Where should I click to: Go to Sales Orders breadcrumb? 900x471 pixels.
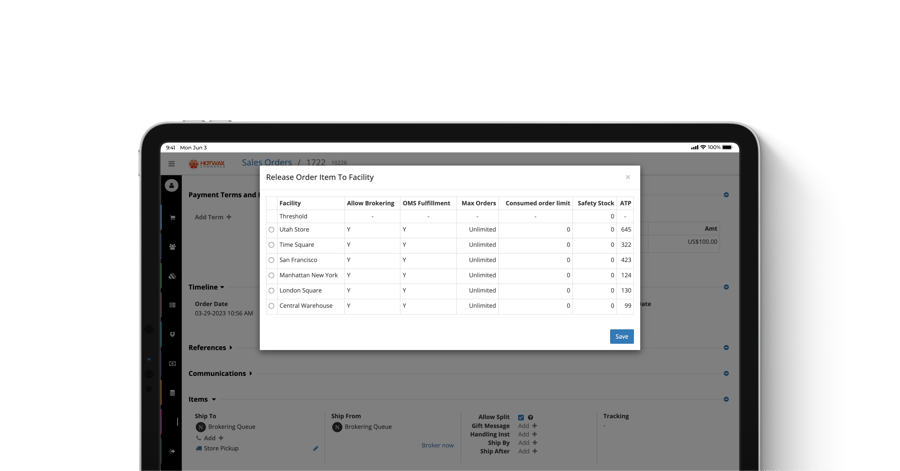(x=266, y=162)
